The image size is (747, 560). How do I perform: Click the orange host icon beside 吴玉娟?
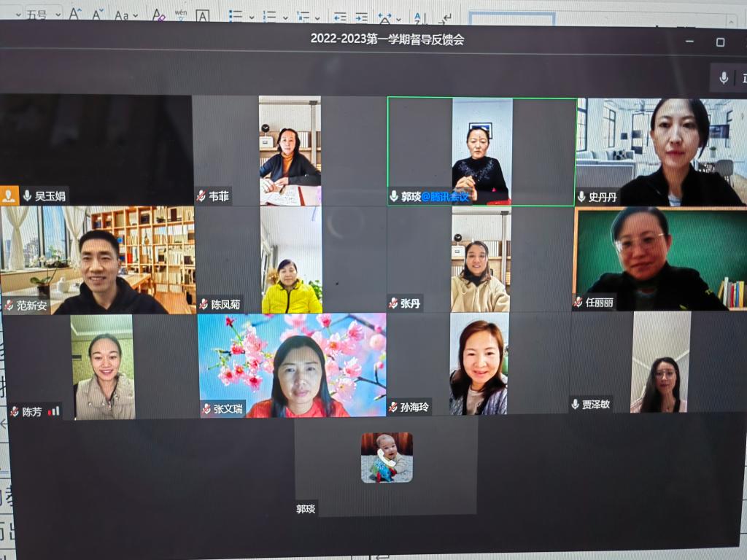(x=9, y=195)
